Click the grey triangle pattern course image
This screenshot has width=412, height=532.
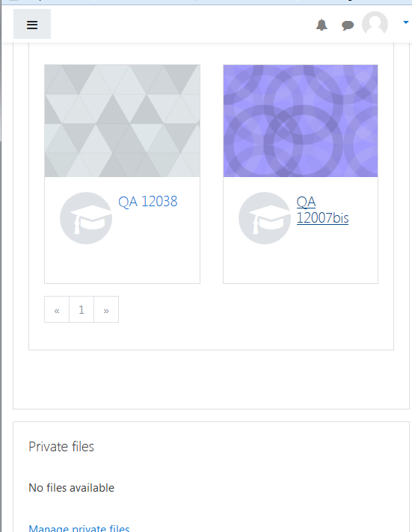[123, 121]
